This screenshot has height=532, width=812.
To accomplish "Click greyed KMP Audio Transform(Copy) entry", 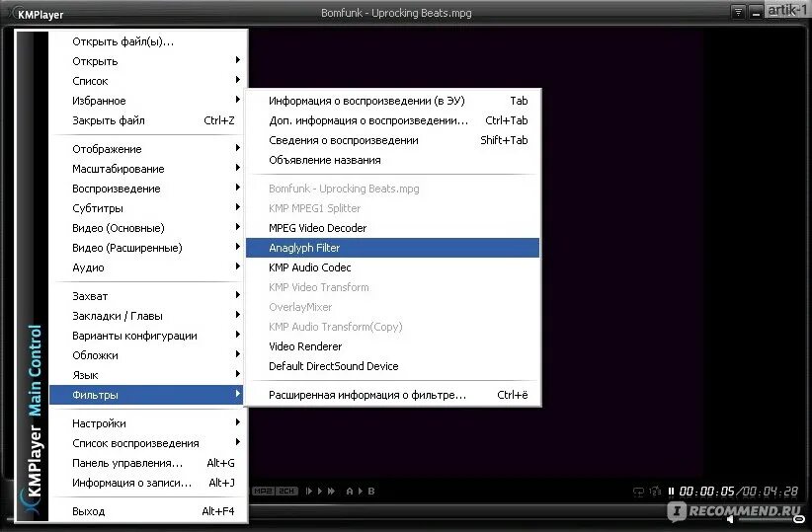I will 392,327.
